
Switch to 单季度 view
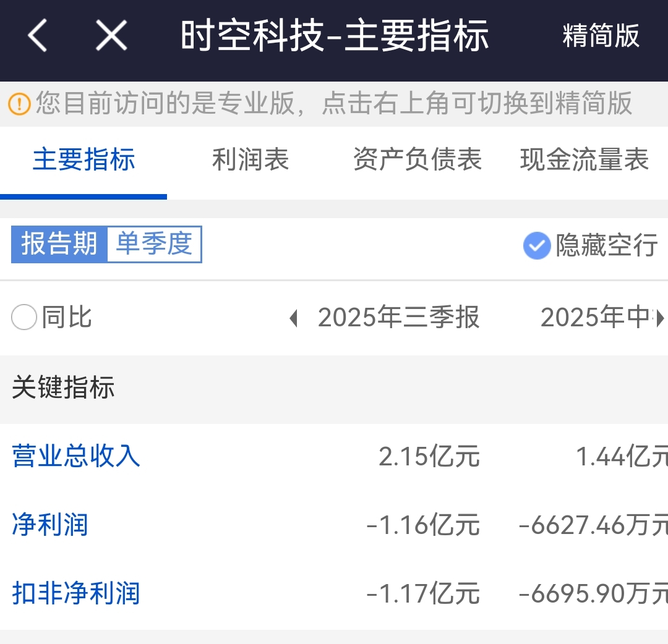(x=154, y=245)
